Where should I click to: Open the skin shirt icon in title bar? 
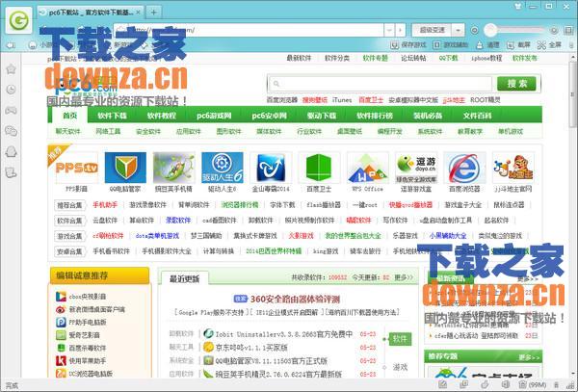coord(518,6)
